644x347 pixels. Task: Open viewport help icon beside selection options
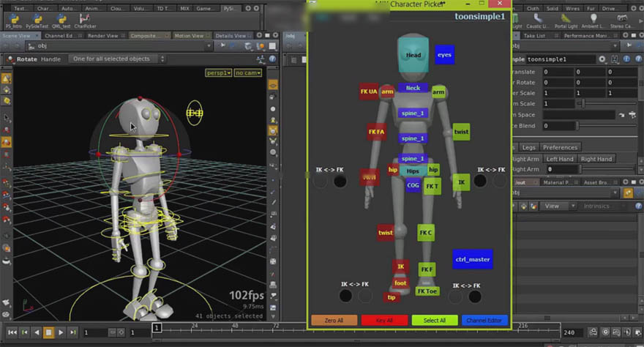point(272,59)
